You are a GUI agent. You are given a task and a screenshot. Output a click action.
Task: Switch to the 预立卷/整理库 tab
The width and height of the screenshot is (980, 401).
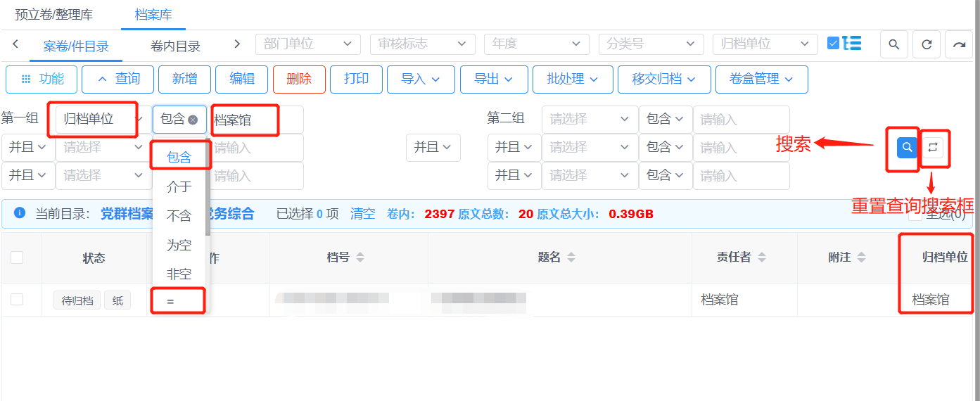[x=54, y=15]
